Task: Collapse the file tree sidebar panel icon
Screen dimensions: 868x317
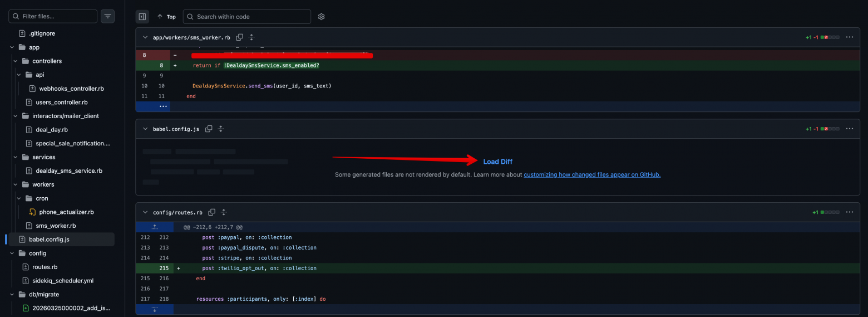Action: point(142,17)
